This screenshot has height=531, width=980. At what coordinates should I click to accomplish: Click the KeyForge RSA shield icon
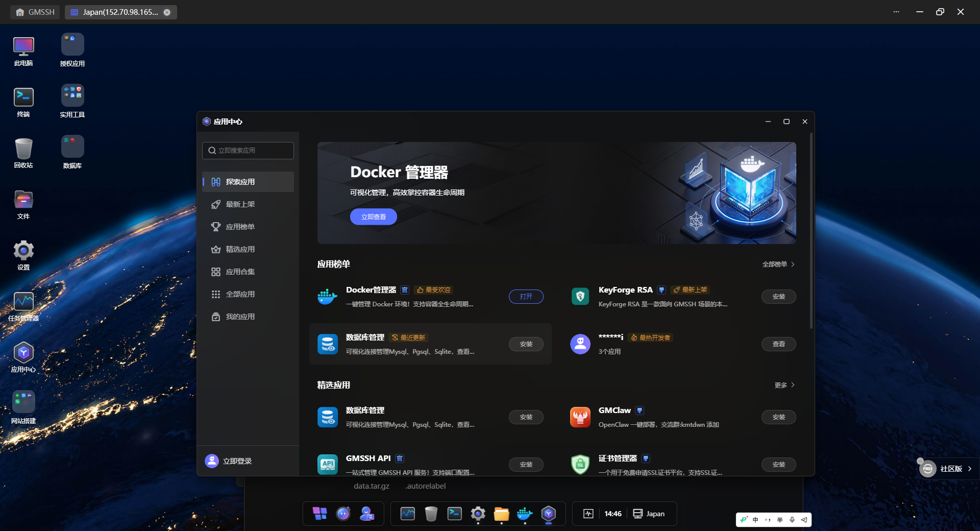pyautogui.click(x=580, y=297)
